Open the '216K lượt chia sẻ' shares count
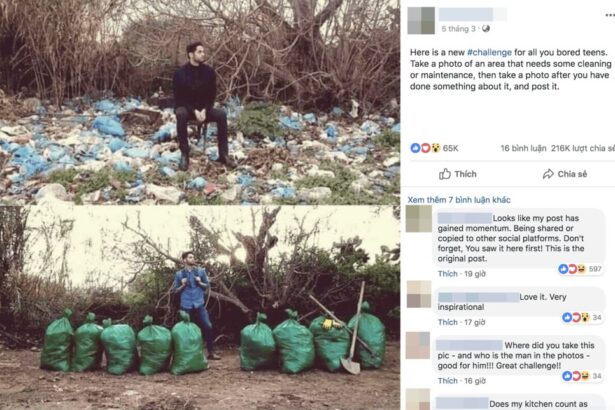The image size is (615, 410). [x=583, y=148]
